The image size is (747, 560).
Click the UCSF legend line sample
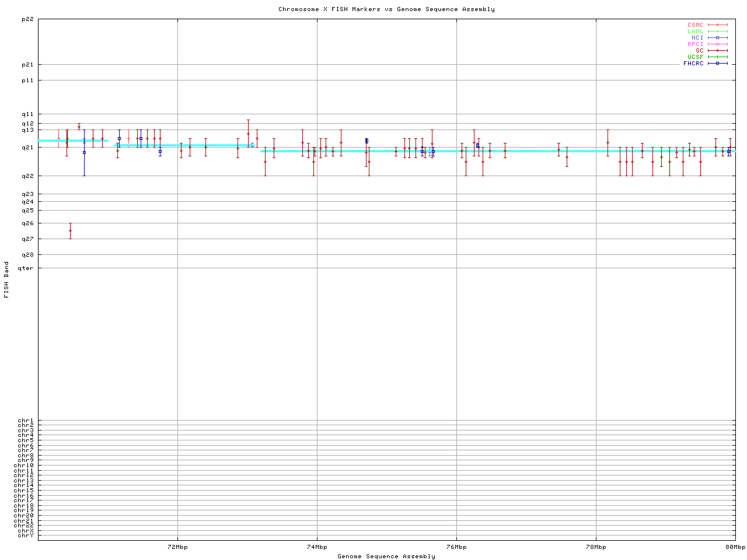coord(717,57)
